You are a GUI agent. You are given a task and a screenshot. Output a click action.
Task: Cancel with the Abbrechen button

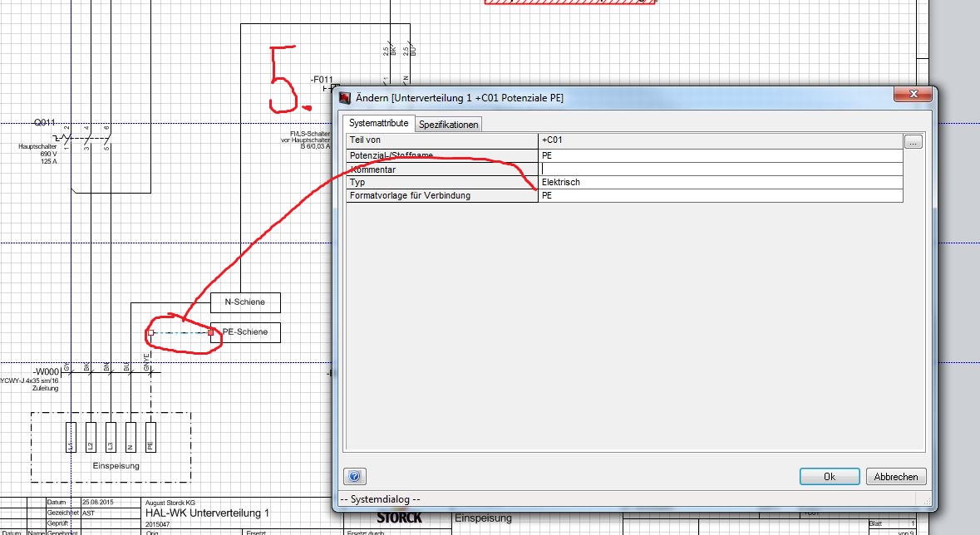click(x=895, y=477)
